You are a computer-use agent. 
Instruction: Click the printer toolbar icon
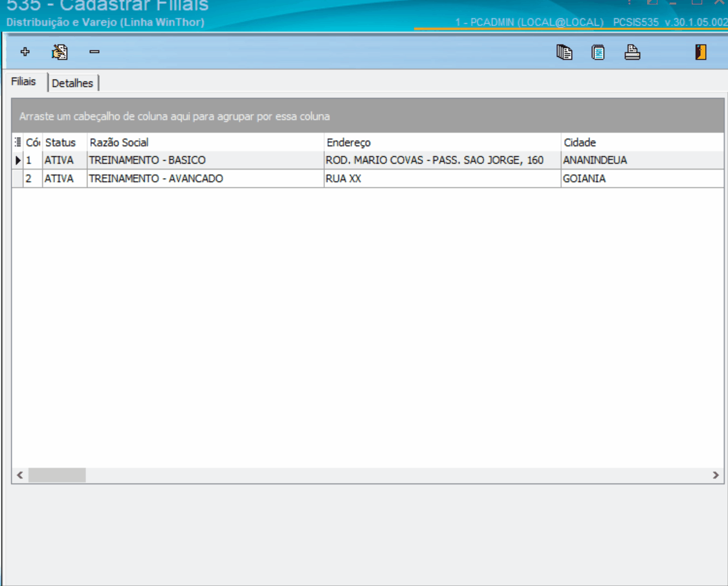pyautogui.click(x=632, y=52)
